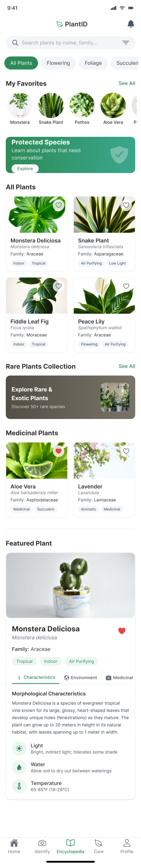Screen dimensions: 141x868
Task: Open the Medicinal tab in Featured Plant
Action: coord(119,677)
